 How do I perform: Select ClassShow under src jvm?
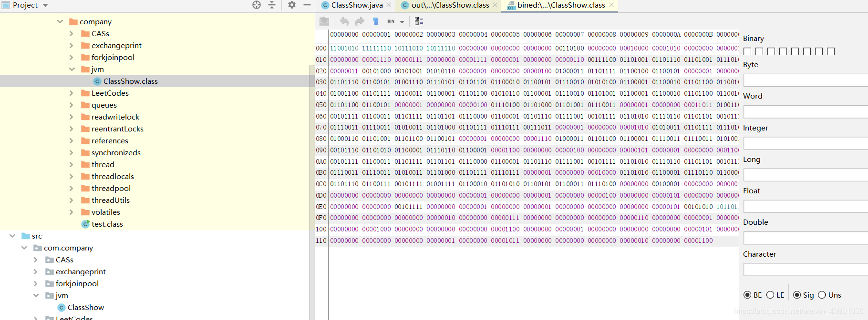85,307
